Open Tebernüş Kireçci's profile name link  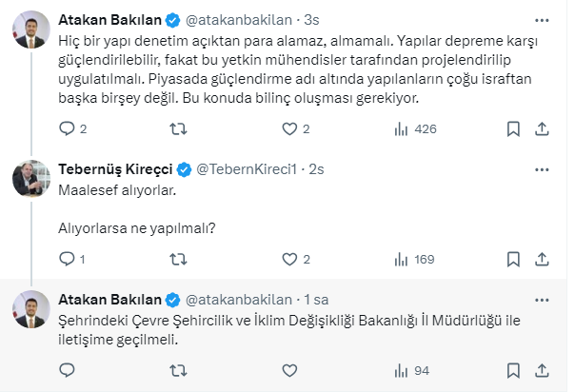click(x=115, y=169)
